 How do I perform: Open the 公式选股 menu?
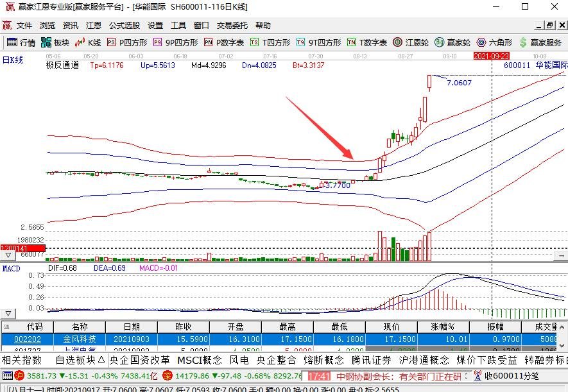click(x=125, y=25)
